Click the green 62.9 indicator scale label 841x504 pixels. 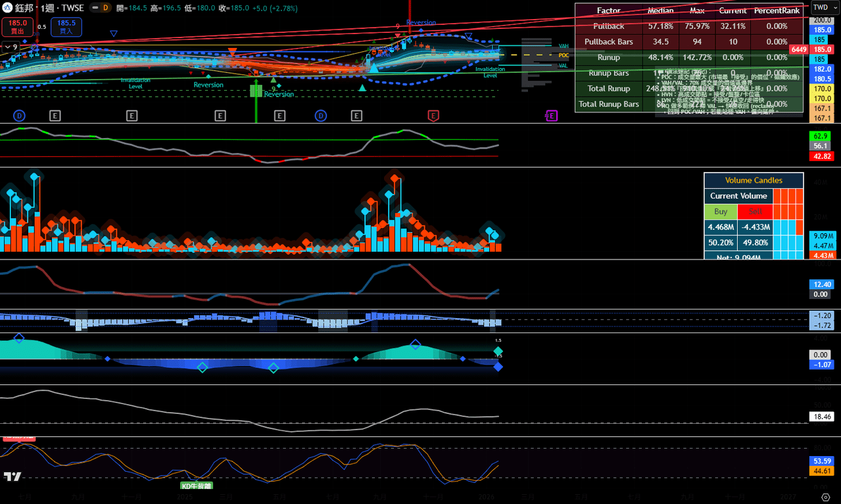point(821,136)
